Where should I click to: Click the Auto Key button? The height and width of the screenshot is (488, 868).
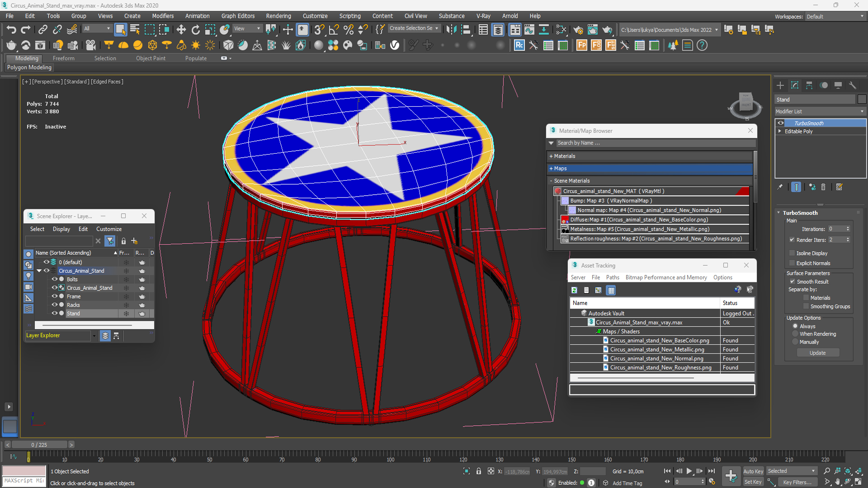pyautogui.click(x=753, y=471)
